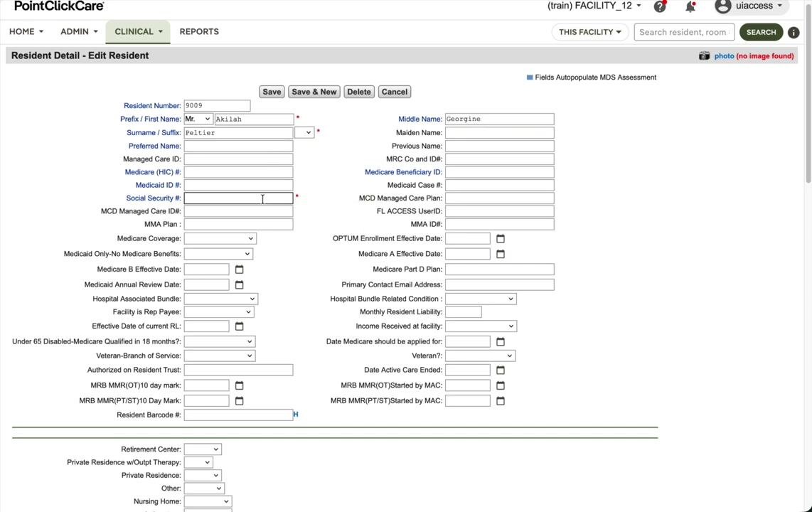Open the Suffix dropdown next to Surname
Image resolution: width=812 pixels, height=512 pixels.
point(304,132)
